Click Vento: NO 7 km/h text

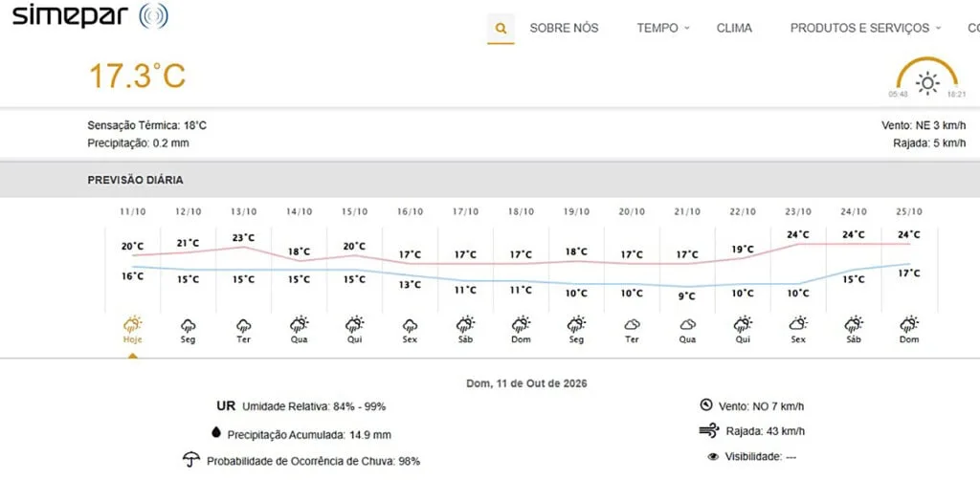[x=761, y=406]
